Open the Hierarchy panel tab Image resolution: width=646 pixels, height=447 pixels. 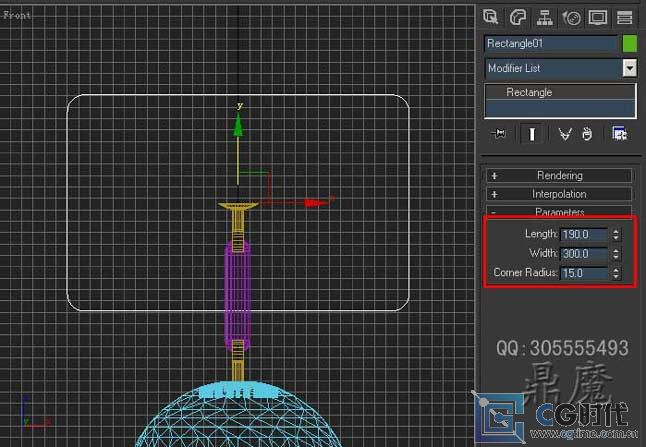545,16
